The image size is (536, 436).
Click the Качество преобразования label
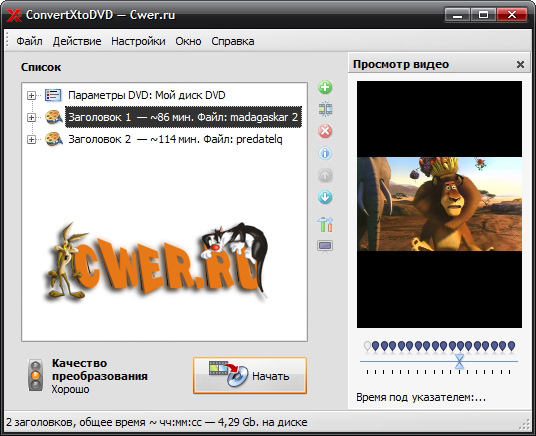[100, 370]
